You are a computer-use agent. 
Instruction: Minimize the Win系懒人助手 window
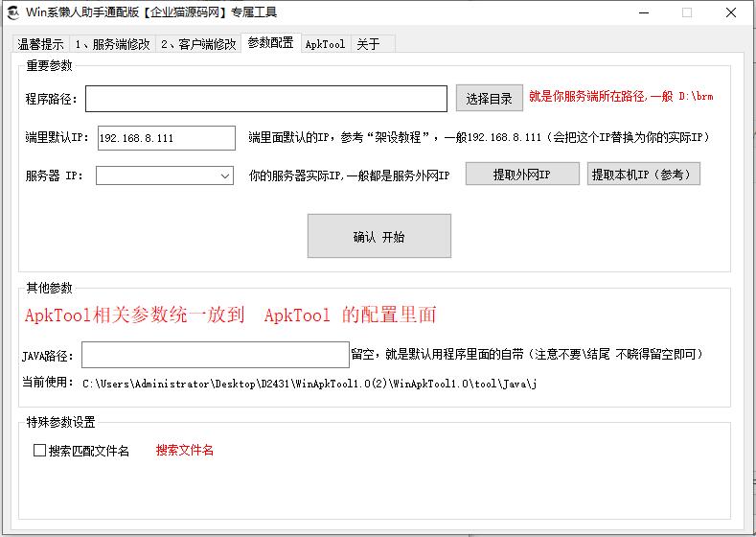(x=640, y=12)
